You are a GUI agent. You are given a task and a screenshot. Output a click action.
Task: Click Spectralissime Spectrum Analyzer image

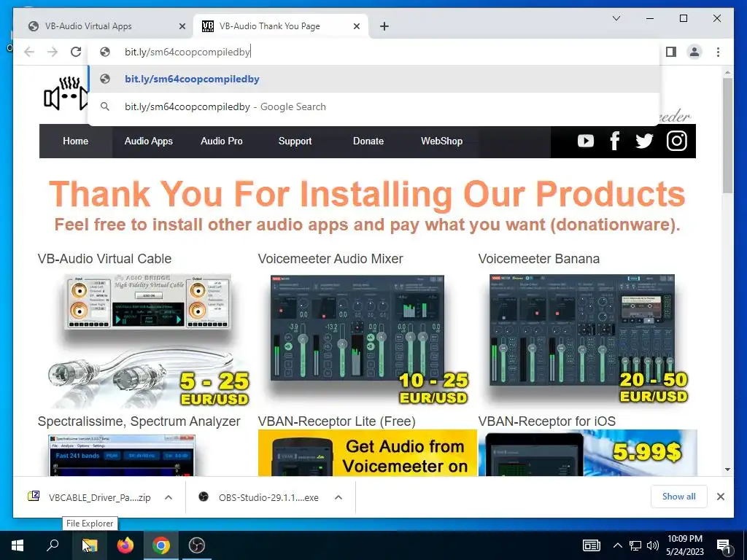pyautogui.click(x=122, y=455)
